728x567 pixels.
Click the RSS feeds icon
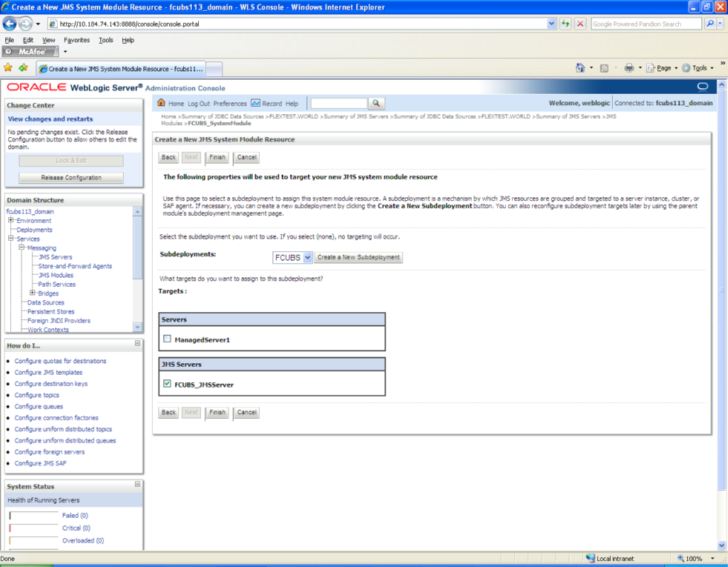[x=603, y=68]
